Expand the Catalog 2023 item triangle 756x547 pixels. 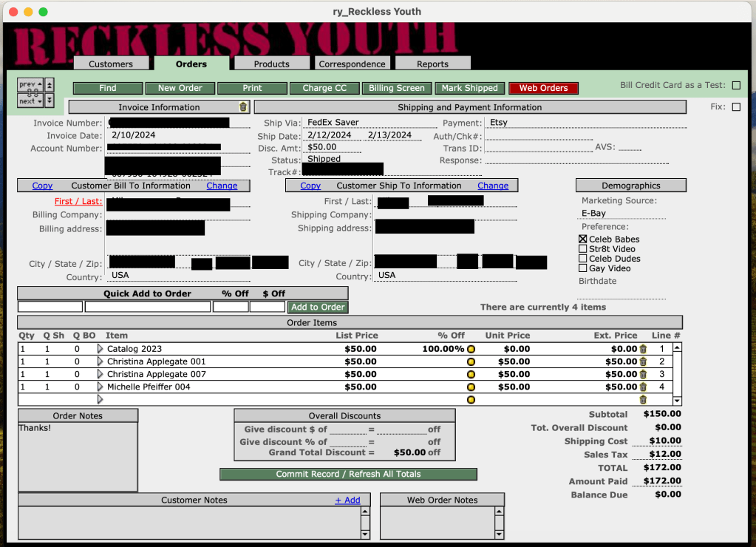(x=101, y=349)
